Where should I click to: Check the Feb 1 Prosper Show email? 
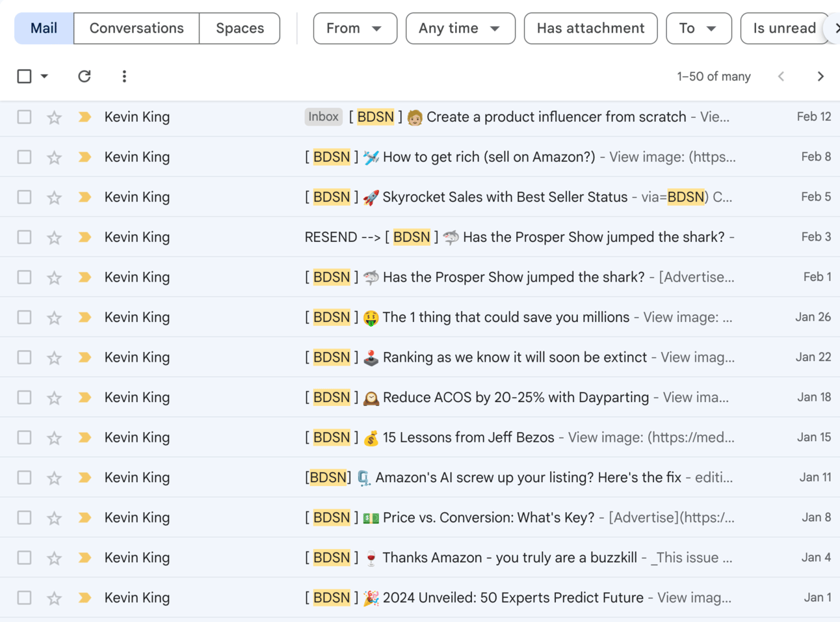click(x=24, y=277)
